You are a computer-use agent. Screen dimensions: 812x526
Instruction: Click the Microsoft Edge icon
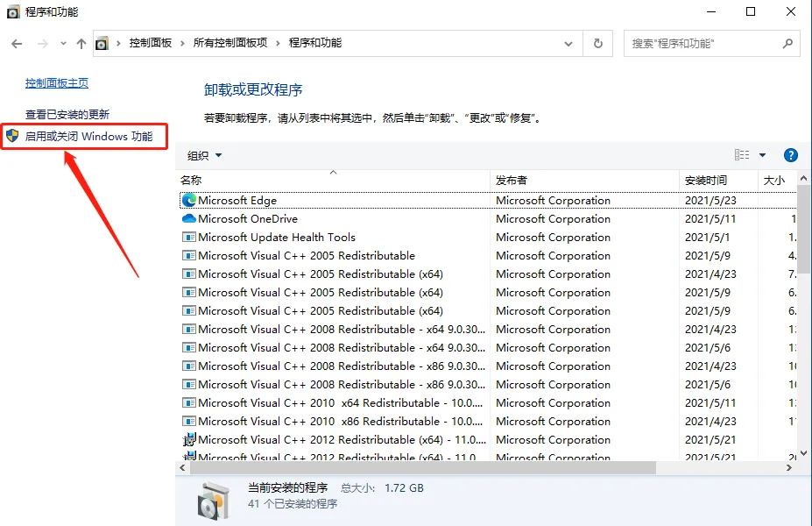(189, 200)
